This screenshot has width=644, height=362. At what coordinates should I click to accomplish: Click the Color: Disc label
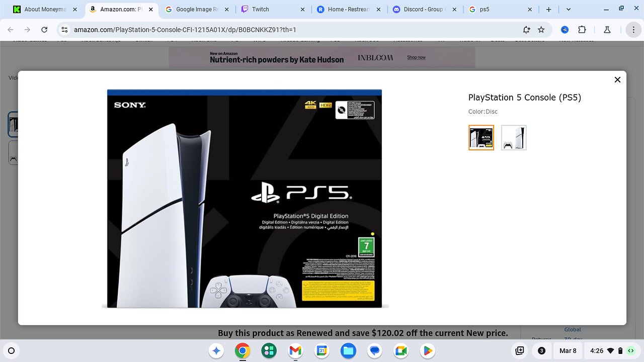point(483,112)
